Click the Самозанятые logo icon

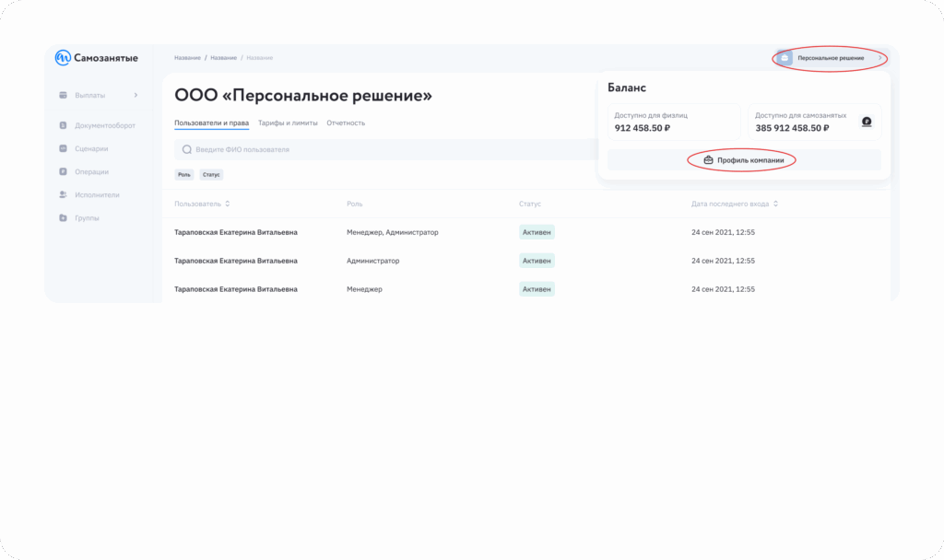(63, 58)
